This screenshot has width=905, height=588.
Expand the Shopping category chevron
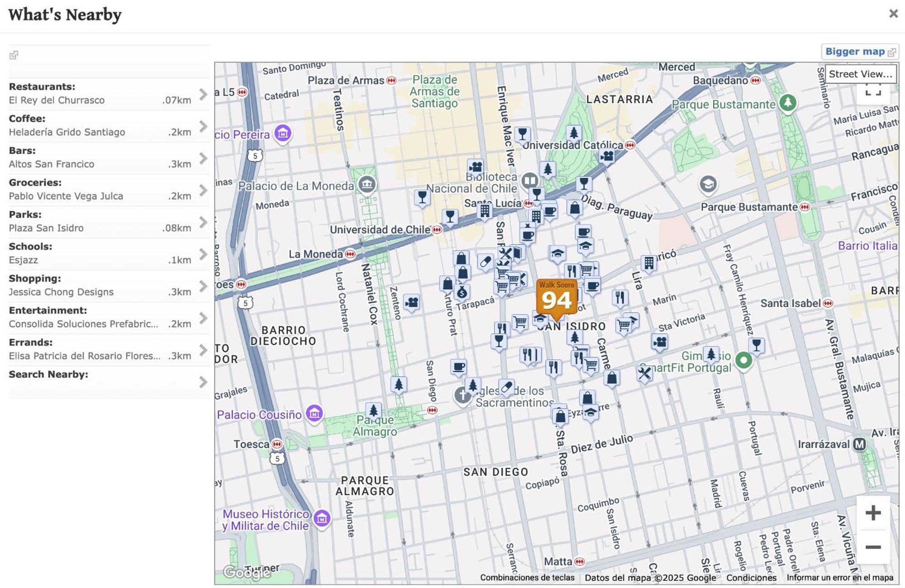(x=203, y=286)
